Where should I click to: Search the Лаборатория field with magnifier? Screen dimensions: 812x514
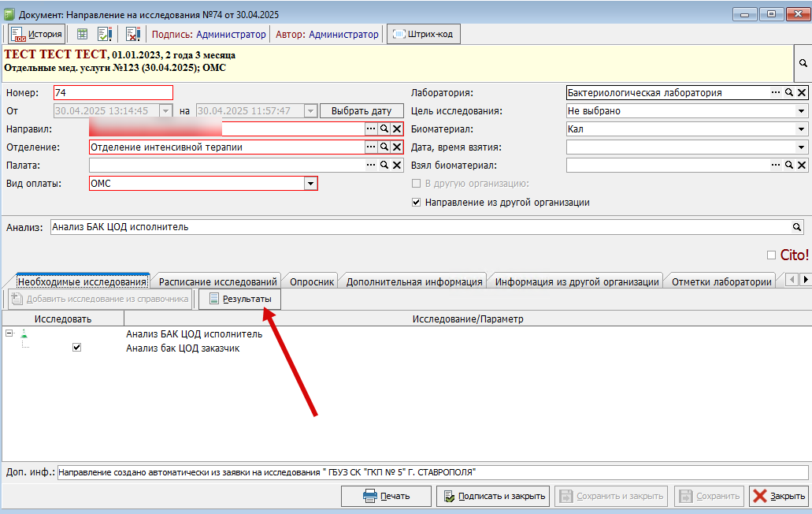pyautogui.click(x=788, y=92)
